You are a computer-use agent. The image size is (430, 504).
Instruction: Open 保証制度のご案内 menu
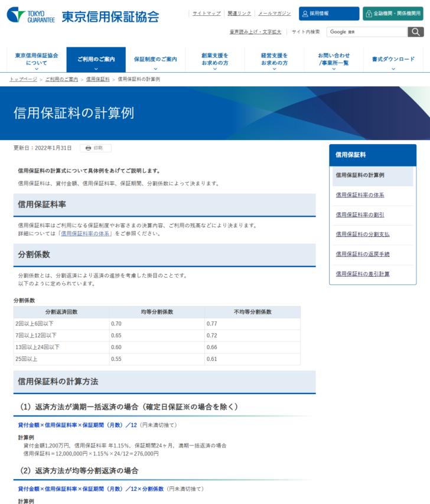[155, 60]
